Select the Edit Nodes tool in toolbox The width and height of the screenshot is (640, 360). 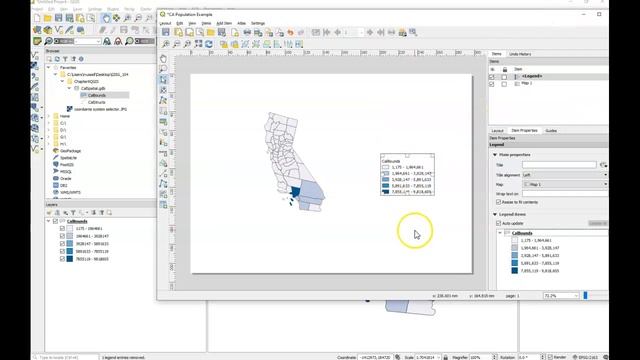click(x=163, y=100)
